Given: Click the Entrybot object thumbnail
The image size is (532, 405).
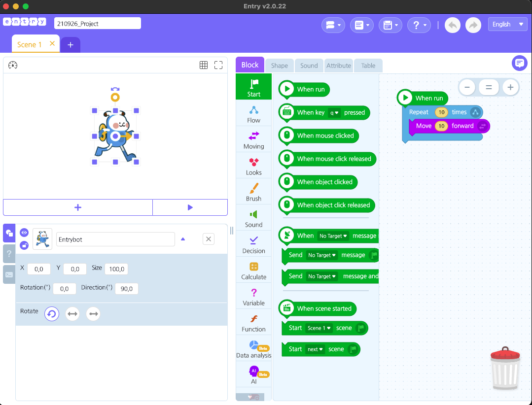Looking at the screenshot, I should coord(42,239).
